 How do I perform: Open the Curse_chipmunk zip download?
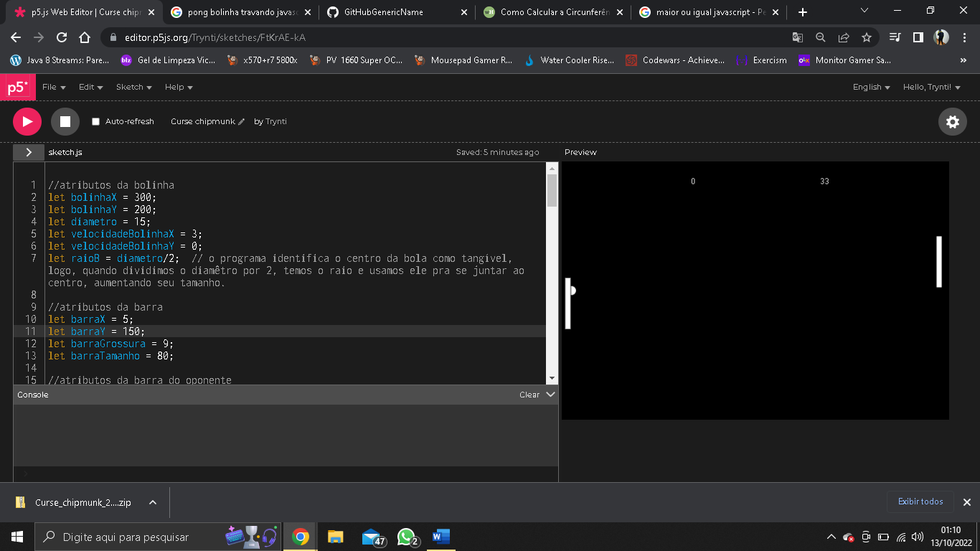pos(75,503)
